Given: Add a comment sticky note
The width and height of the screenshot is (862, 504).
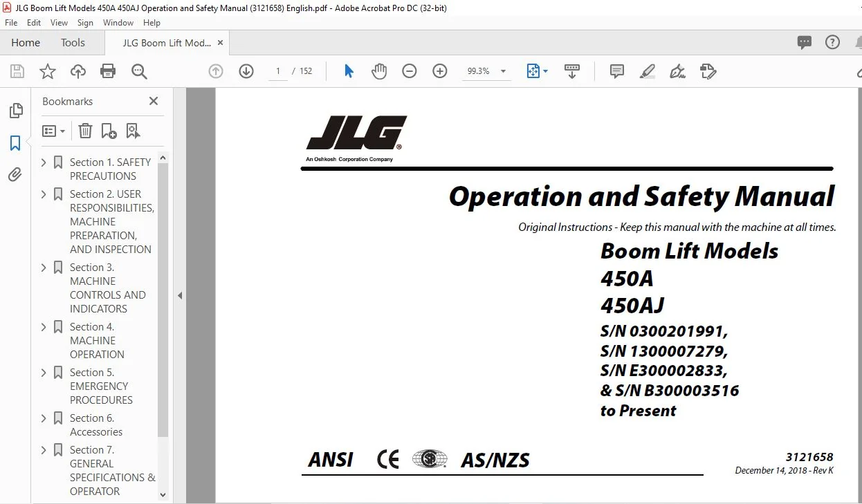Looking at the screenshot, I should (x=617, y=71).
